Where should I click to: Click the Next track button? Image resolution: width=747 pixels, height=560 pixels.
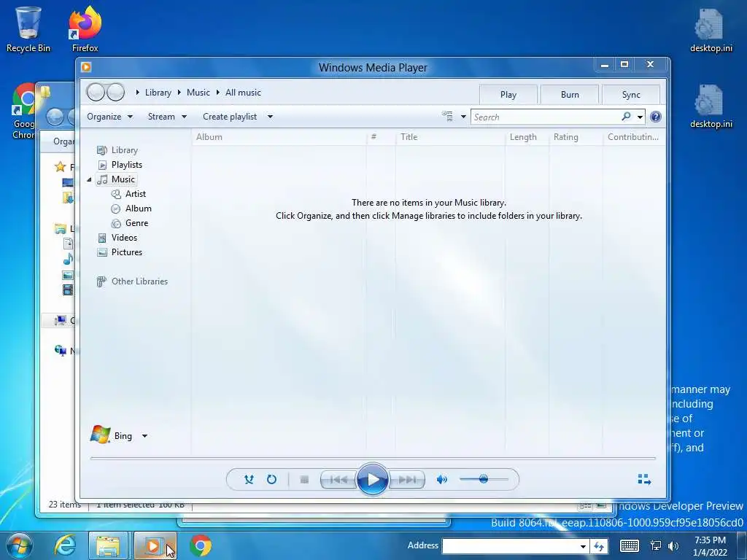coord(407,480)
